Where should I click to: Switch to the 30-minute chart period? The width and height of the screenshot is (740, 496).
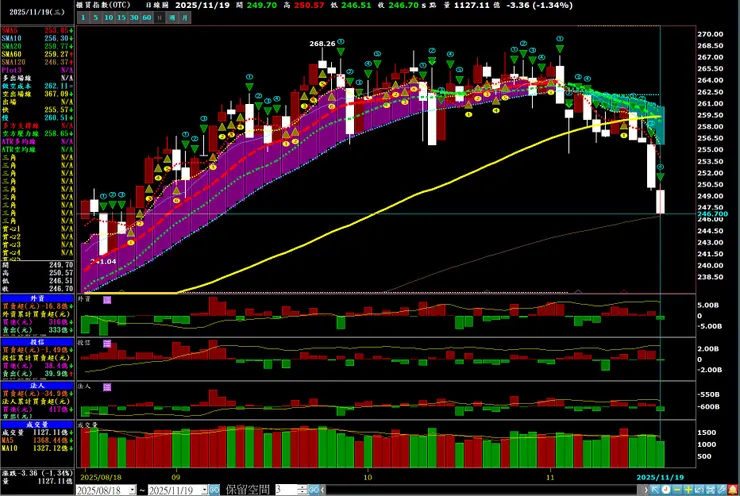click(134, 17)
